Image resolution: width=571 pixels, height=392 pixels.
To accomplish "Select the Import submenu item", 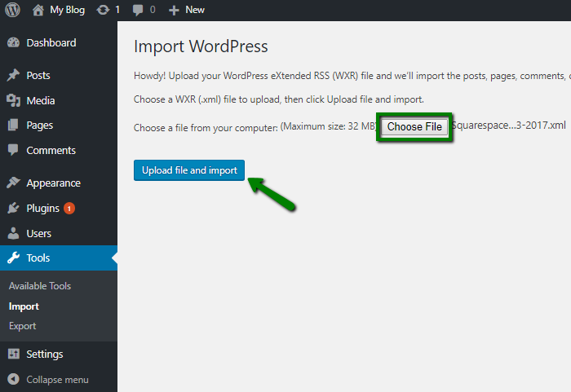I will point(24,306).
